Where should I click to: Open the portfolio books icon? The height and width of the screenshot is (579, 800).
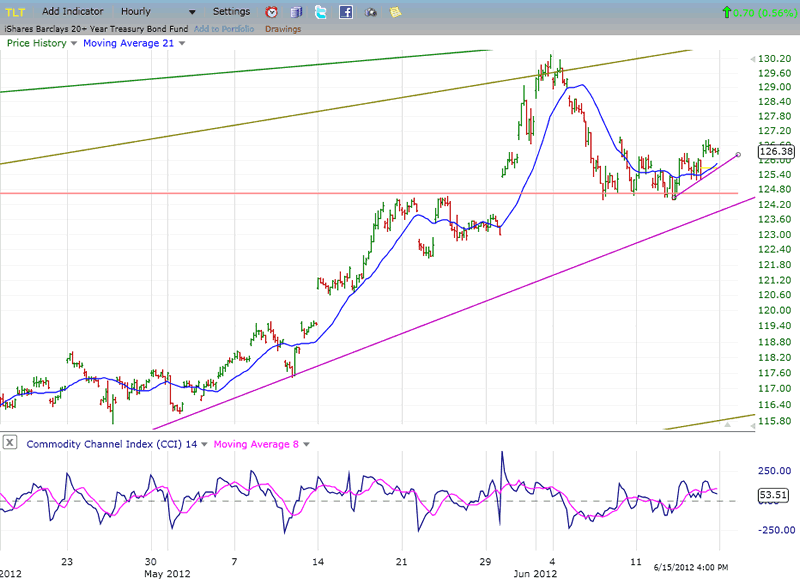(x=296, y=12)
